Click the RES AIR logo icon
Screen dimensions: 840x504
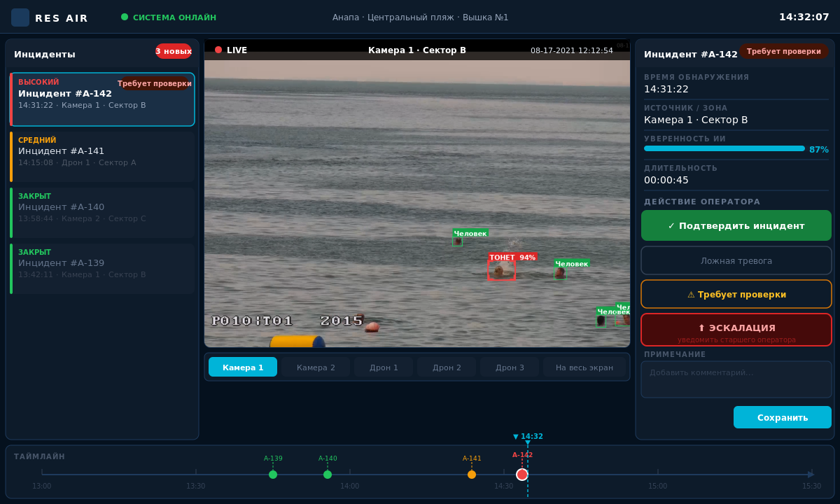(20, 17)
